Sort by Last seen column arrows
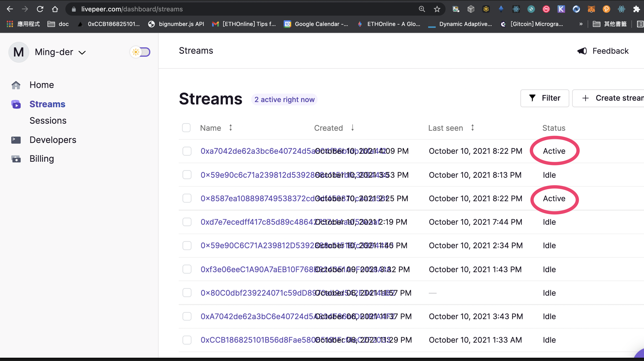The image size is (644, 361). point(472,128)
